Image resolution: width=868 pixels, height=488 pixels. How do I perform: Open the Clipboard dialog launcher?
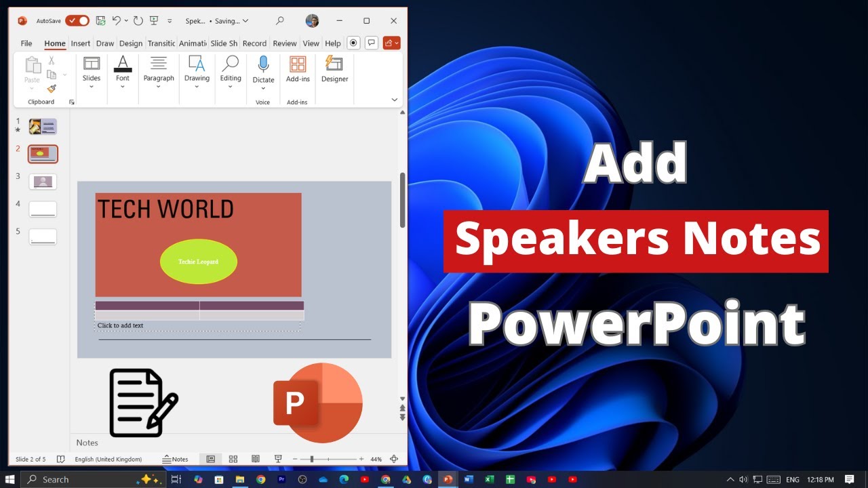click(x=72, y=102)
